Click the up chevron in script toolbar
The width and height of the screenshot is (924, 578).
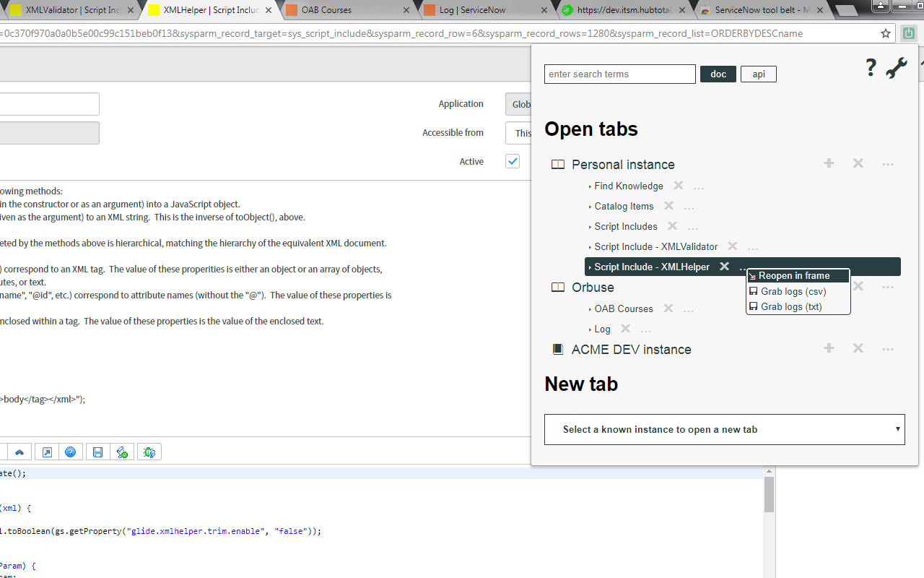[x=19, y=452]
